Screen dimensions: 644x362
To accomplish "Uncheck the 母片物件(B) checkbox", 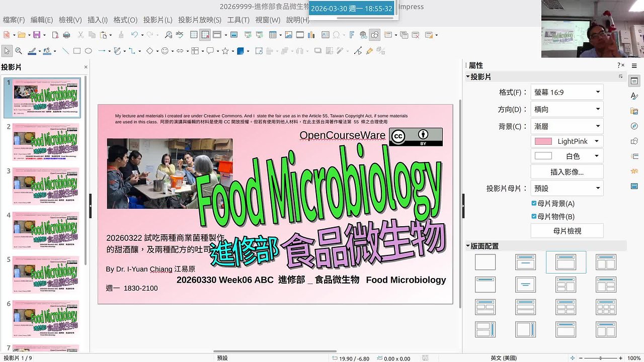I will click(534, 217).
